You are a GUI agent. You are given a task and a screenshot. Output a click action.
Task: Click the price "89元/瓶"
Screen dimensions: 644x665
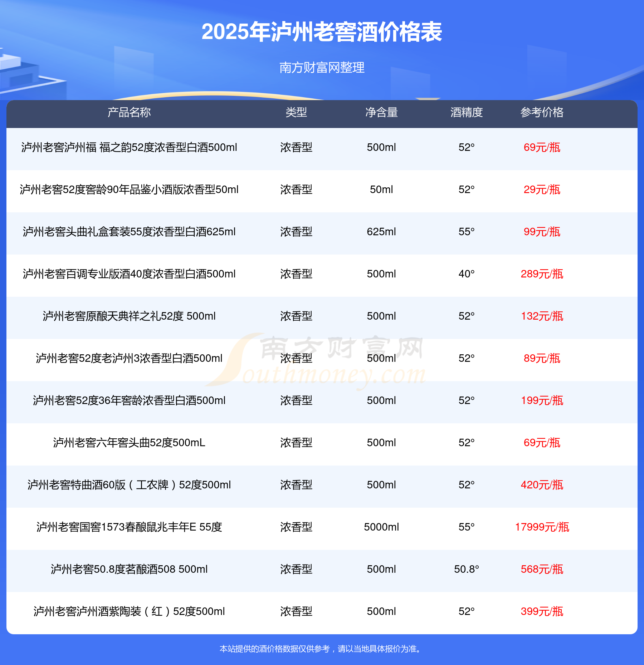coord(542,358)
